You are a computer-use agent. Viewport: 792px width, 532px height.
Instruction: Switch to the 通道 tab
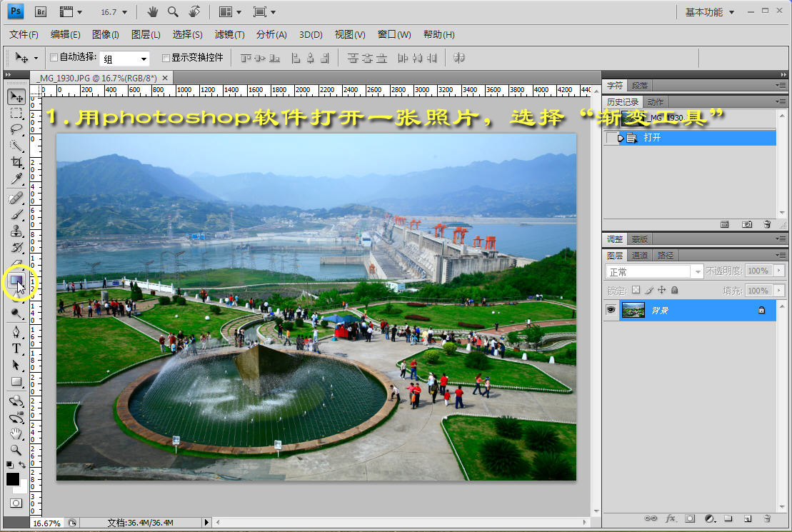[640, 255]
